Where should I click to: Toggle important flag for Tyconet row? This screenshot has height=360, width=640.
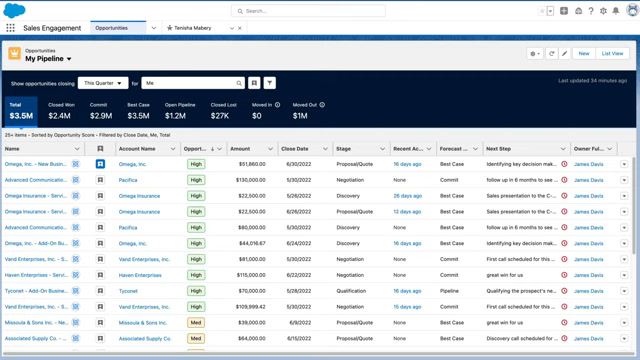click(x=100, y=291)
